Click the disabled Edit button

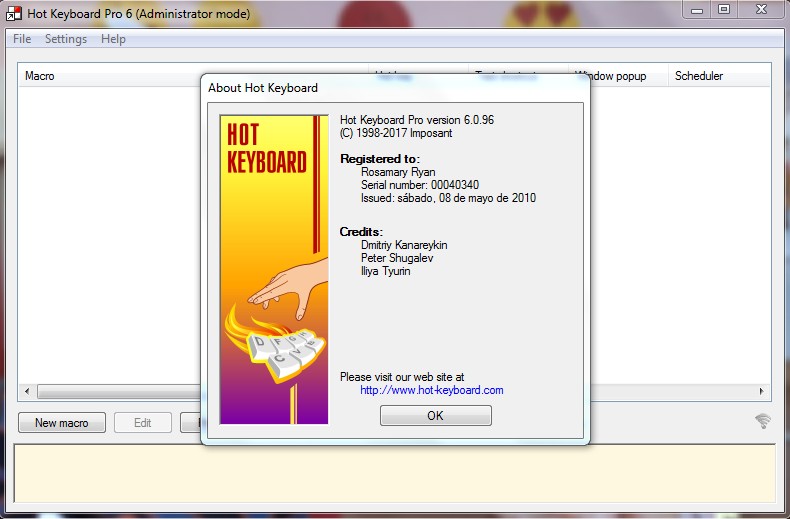tap(143, 423)
